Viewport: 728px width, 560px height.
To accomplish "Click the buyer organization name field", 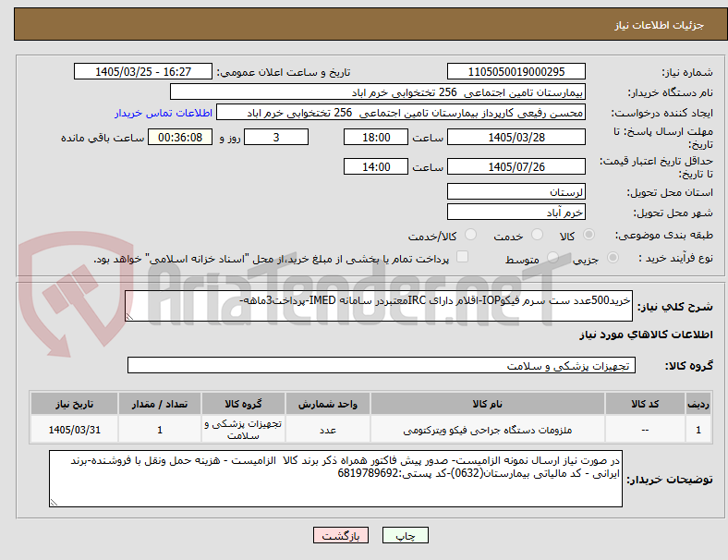I will click(x=378, y=91).
